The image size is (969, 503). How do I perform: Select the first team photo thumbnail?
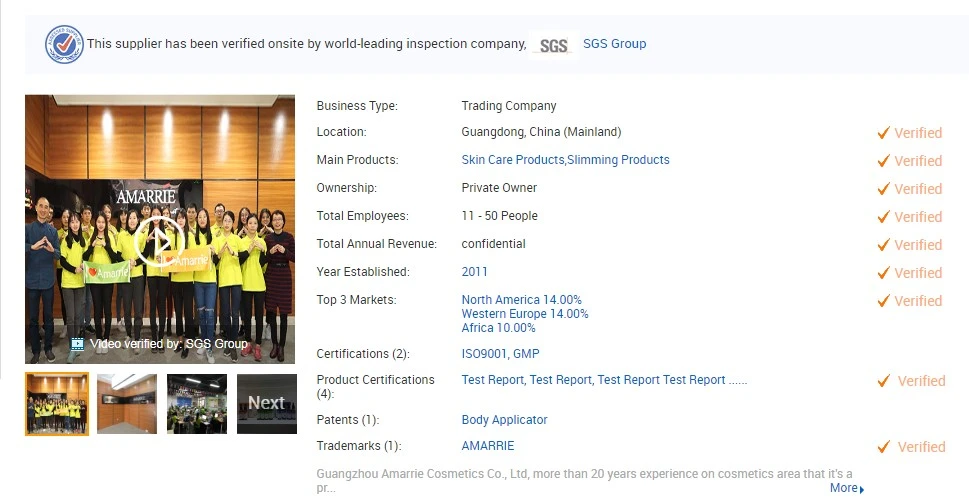tap(57, 404)
